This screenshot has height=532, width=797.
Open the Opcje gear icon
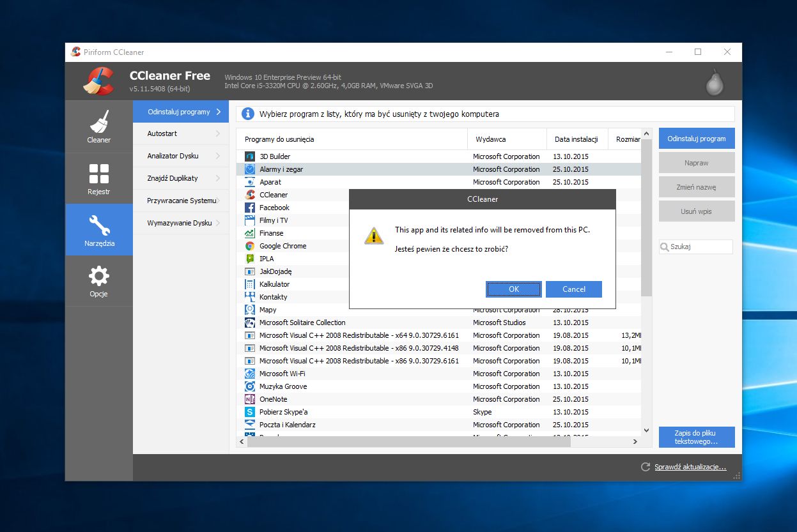(99, 277)
